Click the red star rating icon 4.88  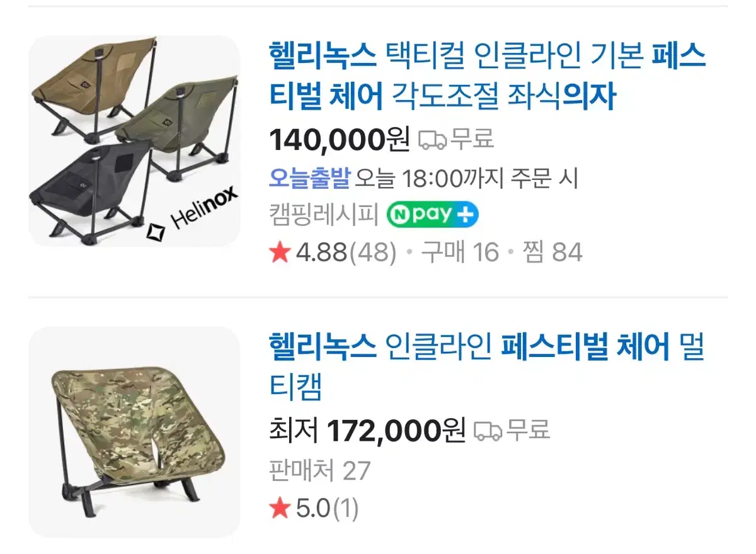tap(279, 253)
